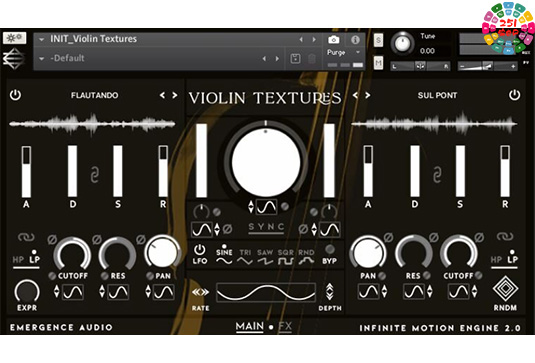The image size is (535, 363).
Task: Click the left layer CUTOFF knob
Action: click(x=72, y=253)
